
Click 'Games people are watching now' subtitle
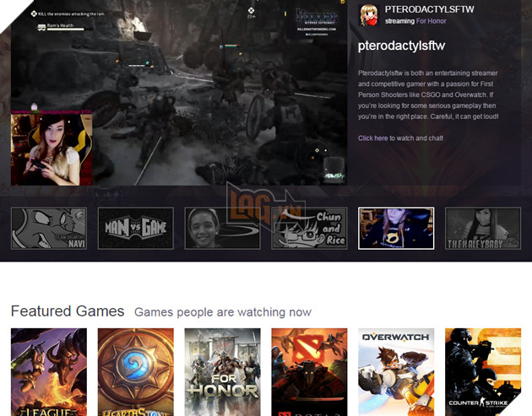pyautogui.click(x=223, y=312)
